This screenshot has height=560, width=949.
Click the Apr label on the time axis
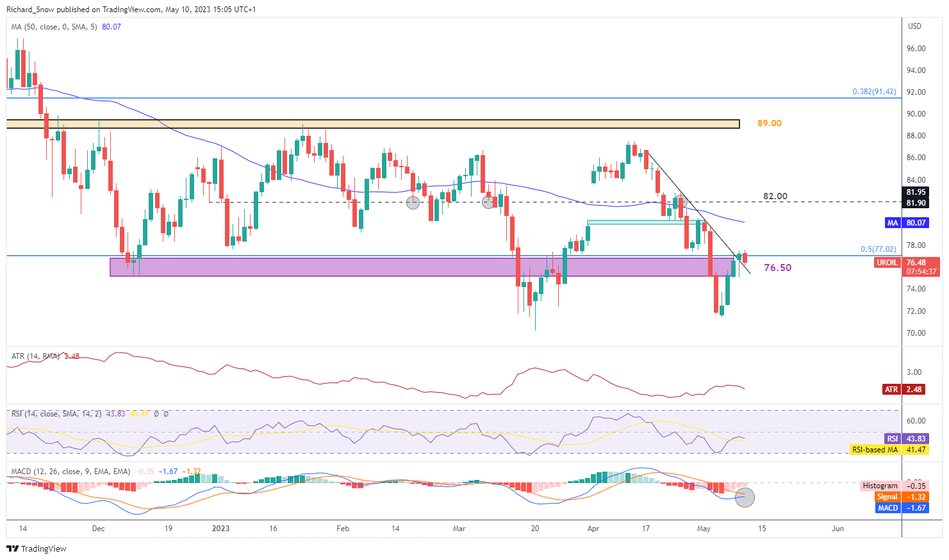(x=593, y=529)
